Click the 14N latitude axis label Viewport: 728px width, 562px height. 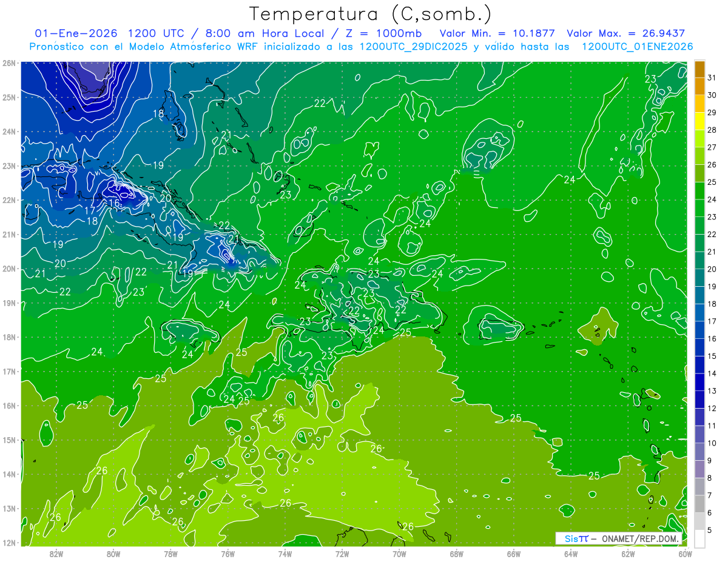click(x=9, y=474)
